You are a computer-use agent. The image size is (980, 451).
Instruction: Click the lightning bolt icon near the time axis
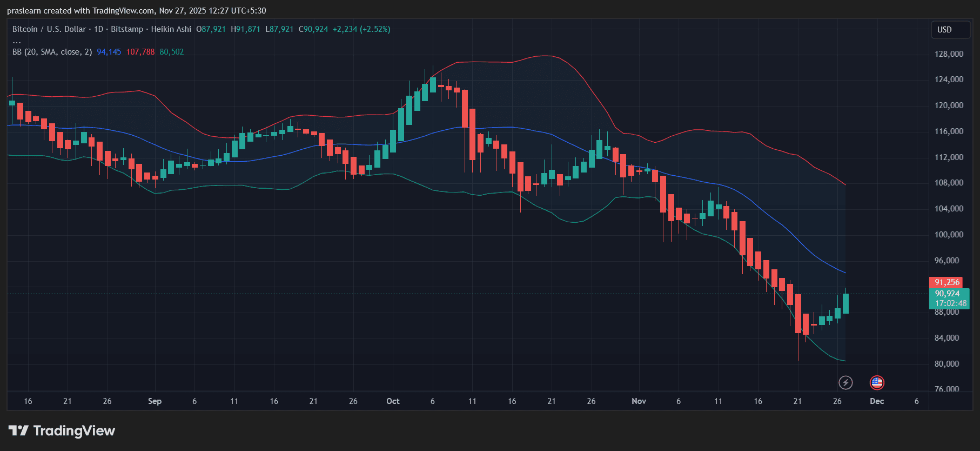pos(845,383)
